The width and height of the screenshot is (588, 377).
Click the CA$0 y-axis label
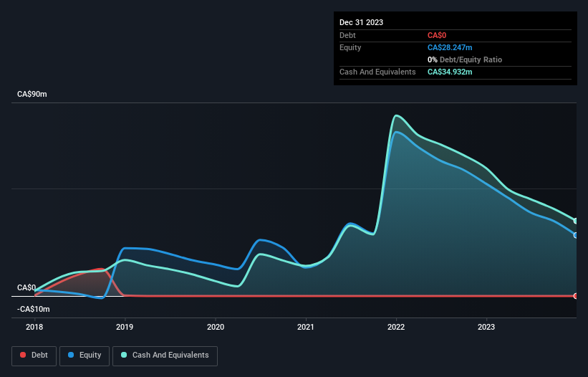click(x=26, y=287)
